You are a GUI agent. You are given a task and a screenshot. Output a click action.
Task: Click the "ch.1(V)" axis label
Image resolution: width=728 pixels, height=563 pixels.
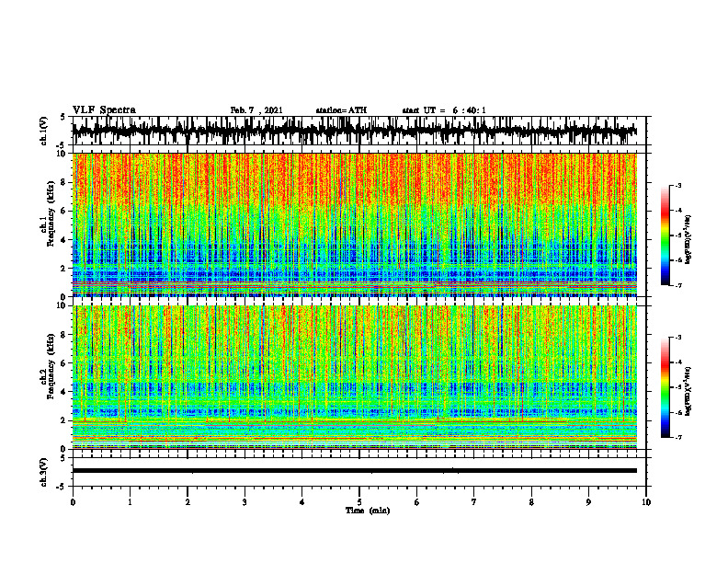click(44, 131)
